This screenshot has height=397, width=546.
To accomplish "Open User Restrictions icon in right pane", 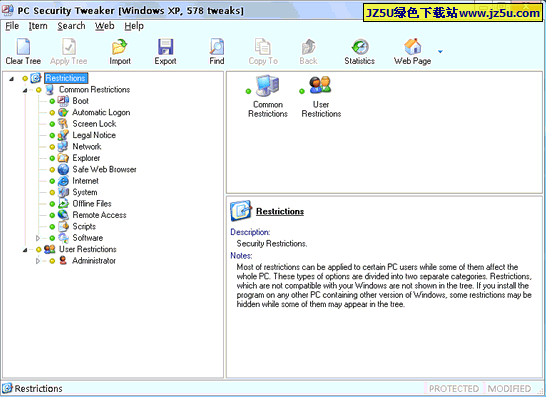I will tap(320, 85).
